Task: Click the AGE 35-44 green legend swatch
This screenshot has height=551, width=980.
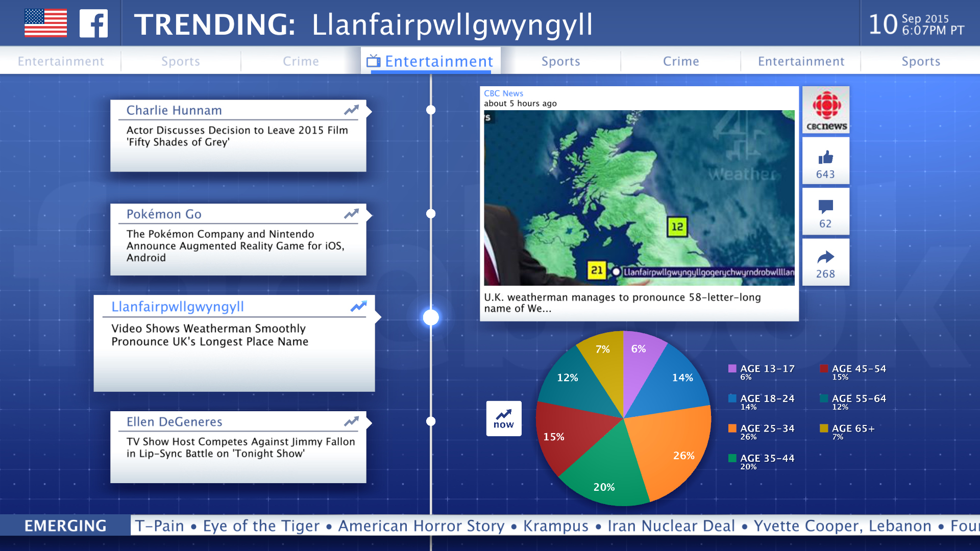Action: tap(732, 458)
